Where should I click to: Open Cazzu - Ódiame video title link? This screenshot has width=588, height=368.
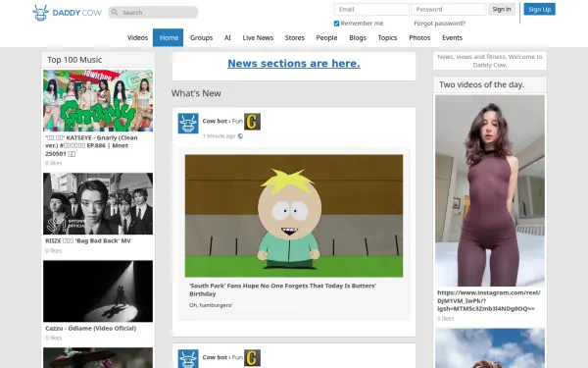pos(91,328)
